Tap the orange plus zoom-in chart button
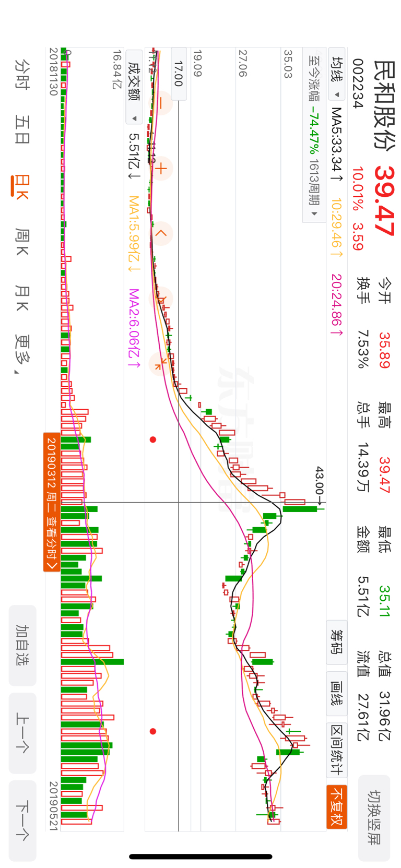 (x=161, y=168)
